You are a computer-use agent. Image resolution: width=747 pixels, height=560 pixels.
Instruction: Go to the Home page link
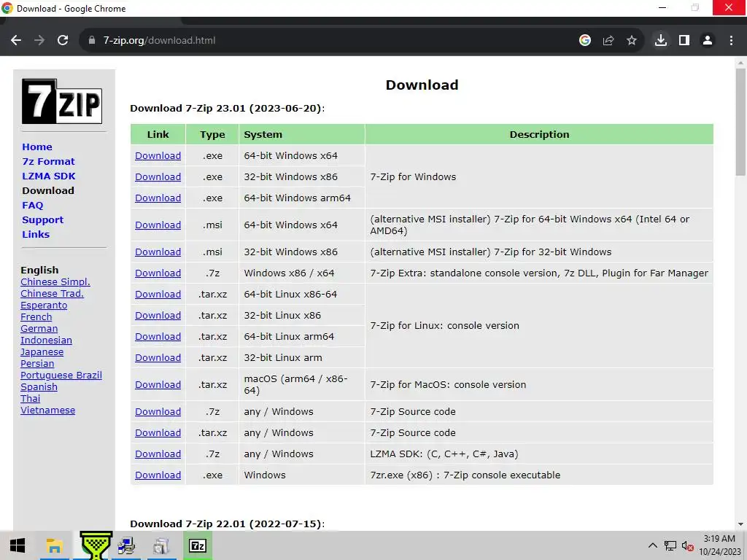[x=37, y=147]
